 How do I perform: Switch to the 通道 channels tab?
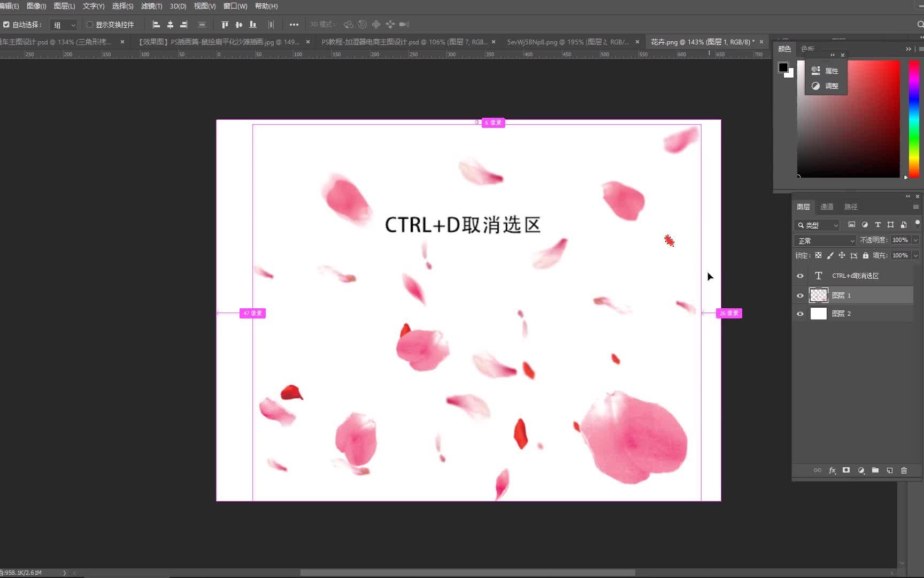click(827, 207)
